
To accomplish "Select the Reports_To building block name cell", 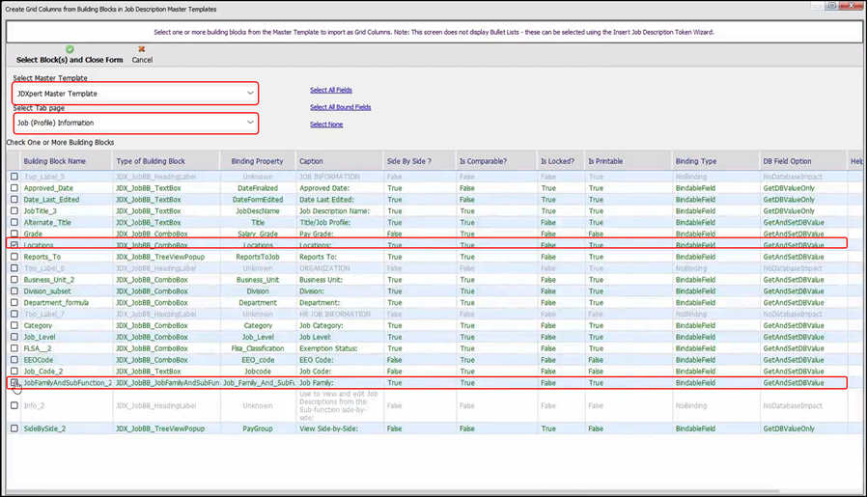I will pos(42,257).
